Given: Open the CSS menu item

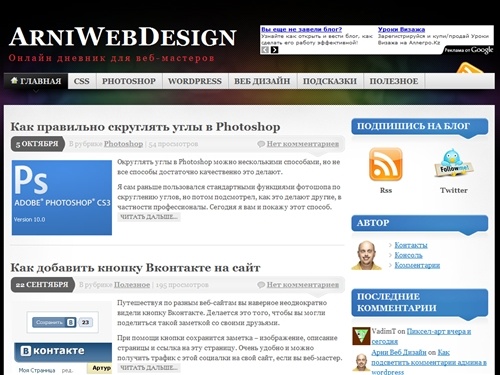Looking at the screenshot, I should [82, 81].
